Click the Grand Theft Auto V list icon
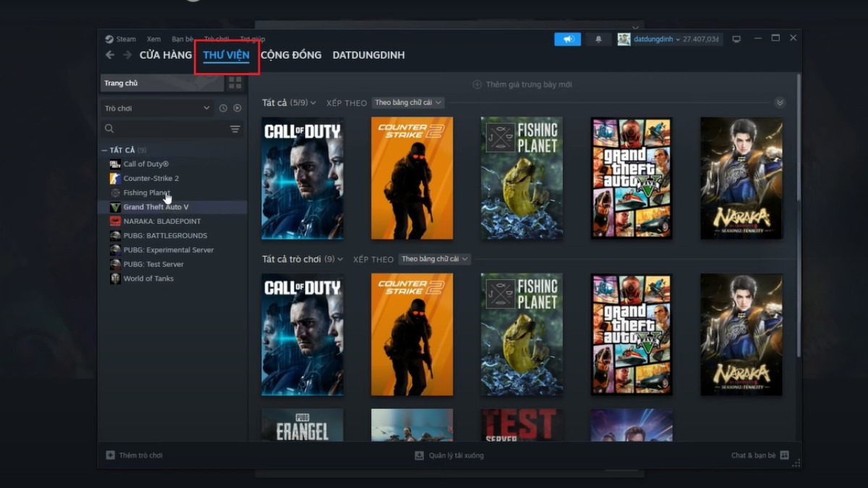This screenshot has width=868, height=488. (115, 207)
